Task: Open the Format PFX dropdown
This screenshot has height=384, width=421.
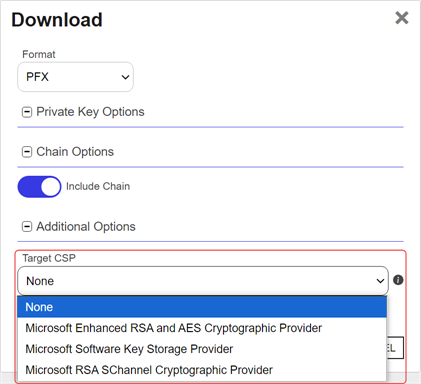Action: tap(75, 77)
